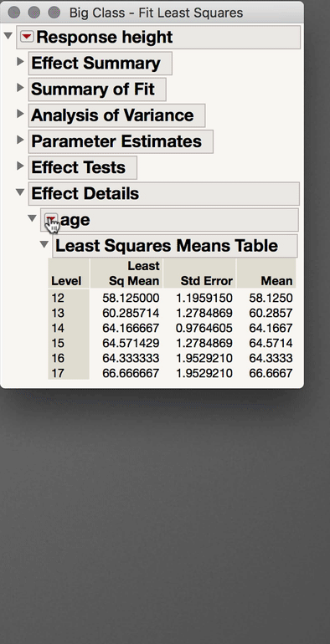Collapse the Least Squares Means Table

click(x=44, y=245)
